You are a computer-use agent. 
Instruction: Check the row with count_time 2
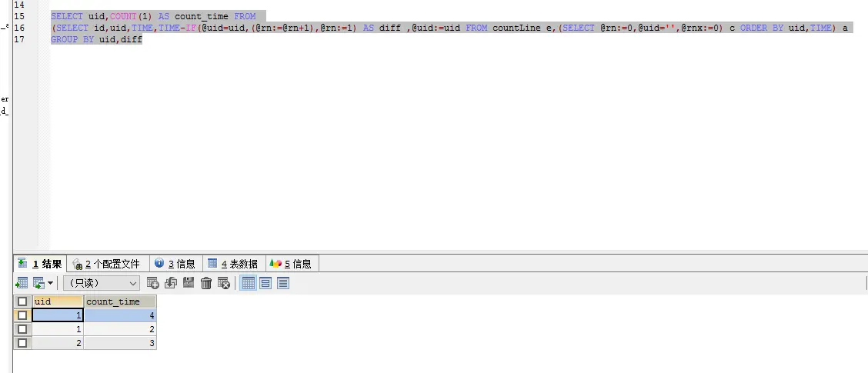point(22,329)
